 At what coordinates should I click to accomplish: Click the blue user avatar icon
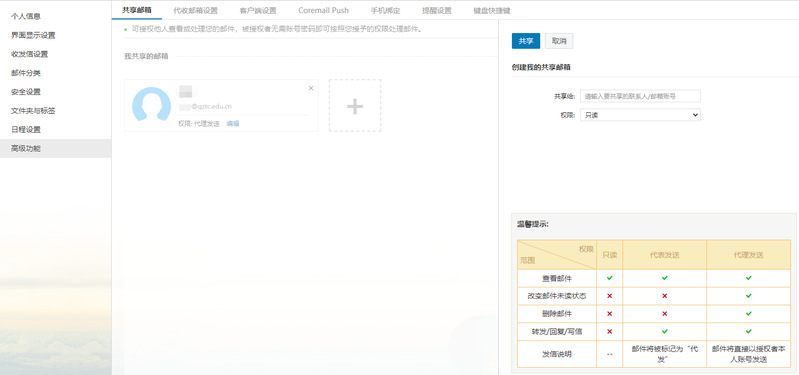(x=151, y=105)
